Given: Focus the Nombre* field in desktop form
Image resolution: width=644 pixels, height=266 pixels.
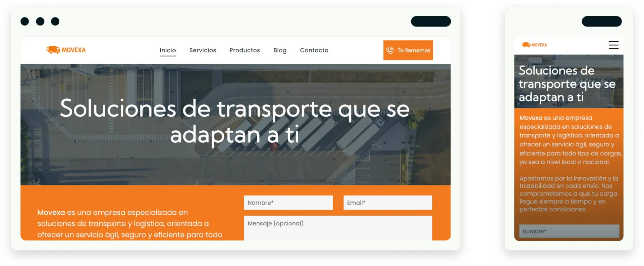Looking at the screenshot, I should click(288, 203).
